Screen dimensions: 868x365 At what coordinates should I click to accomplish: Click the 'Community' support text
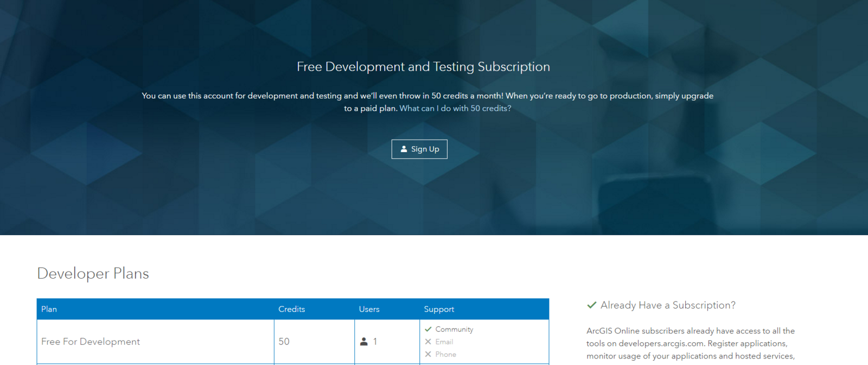tap(454, 329)
